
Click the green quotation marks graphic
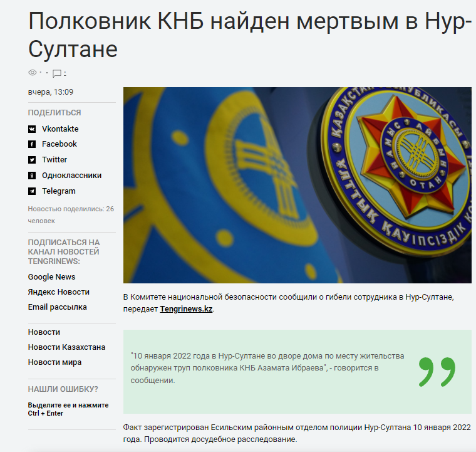click(x=437, y=372)
